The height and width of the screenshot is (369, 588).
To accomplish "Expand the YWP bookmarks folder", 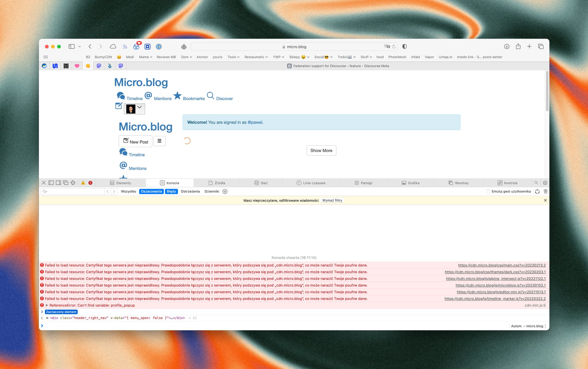I will pyautogui.click(x=278, y=57).
